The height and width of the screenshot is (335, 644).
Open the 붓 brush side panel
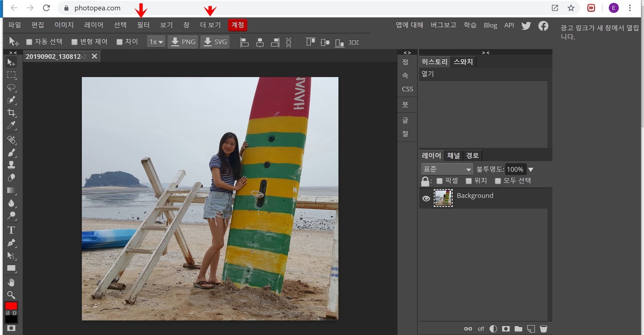click(x=405, y=105)
